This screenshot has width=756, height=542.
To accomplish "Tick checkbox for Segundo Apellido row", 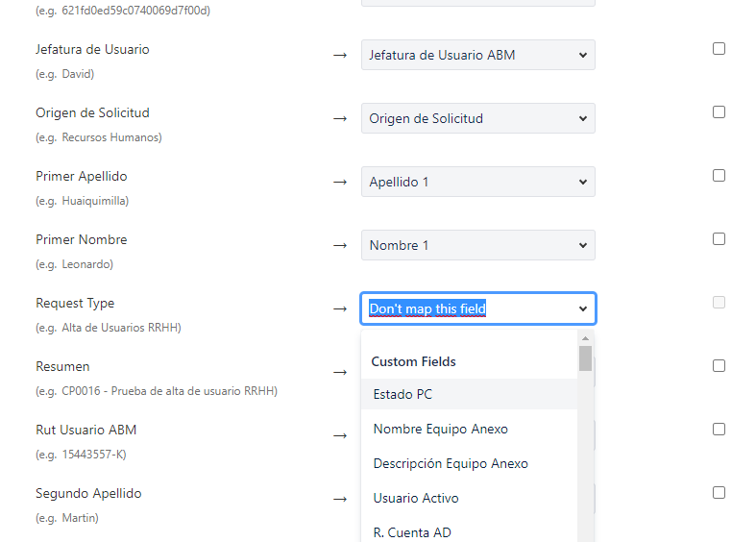I will pyautogui.click(x=719, y=493).
